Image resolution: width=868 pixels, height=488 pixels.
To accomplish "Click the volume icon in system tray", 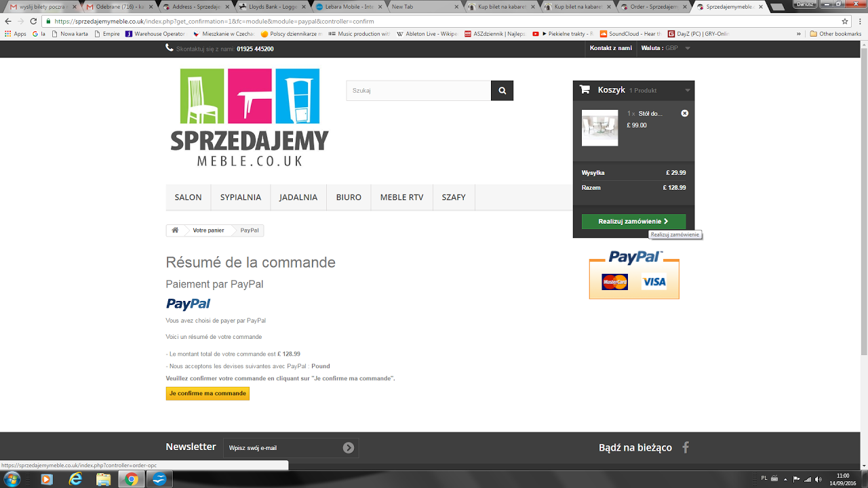I will (818, 479).
